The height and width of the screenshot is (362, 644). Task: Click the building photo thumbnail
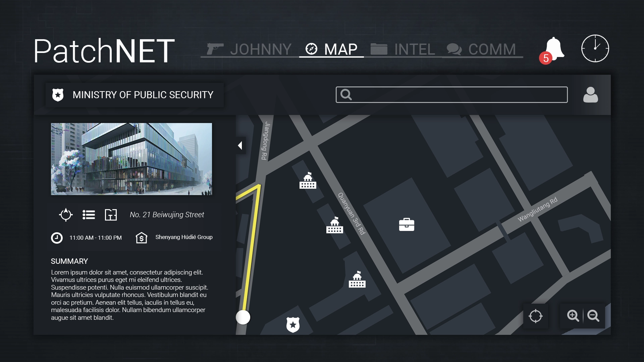click(x=131, y=159)
